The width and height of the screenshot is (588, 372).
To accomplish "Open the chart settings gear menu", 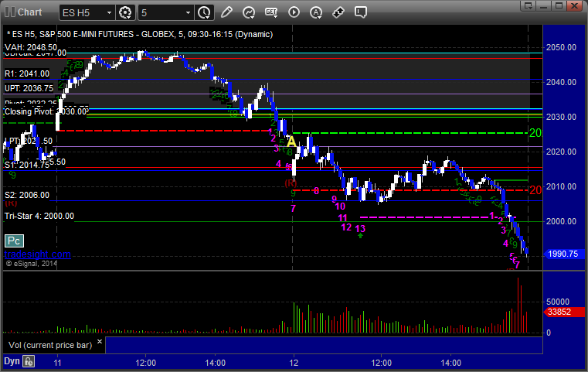I will (x=125, y=12).
